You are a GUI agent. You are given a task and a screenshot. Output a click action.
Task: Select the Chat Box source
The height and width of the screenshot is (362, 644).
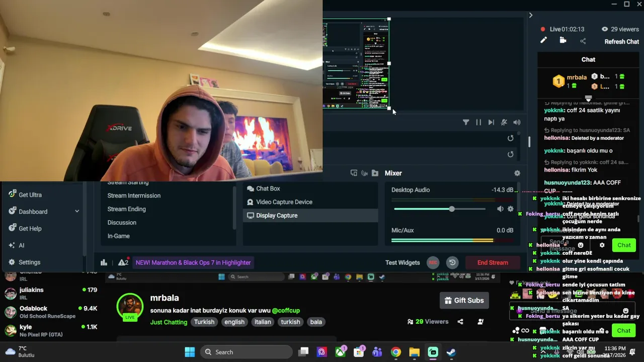point(310,189)
